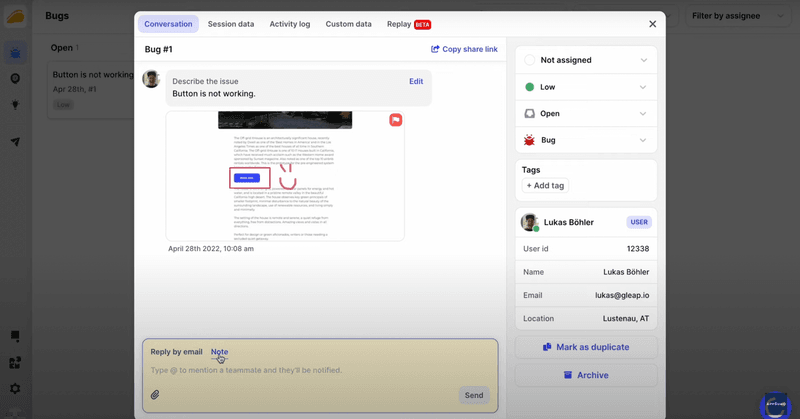Click the empty assignee circle icon

(530, 60)
